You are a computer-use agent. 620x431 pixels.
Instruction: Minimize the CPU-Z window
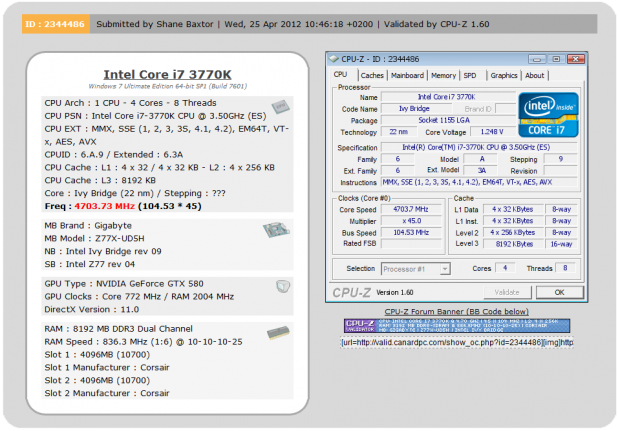point(537,59)
